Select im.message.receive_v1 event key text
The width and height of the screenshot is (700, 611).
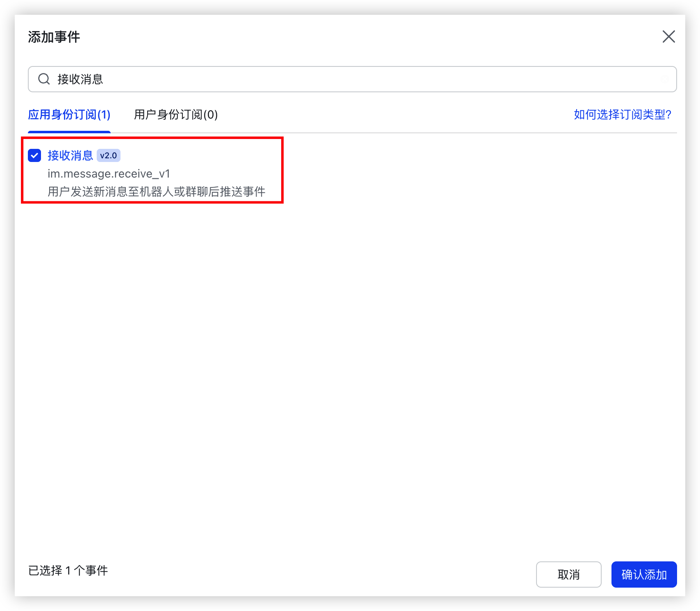pos(109,173)
